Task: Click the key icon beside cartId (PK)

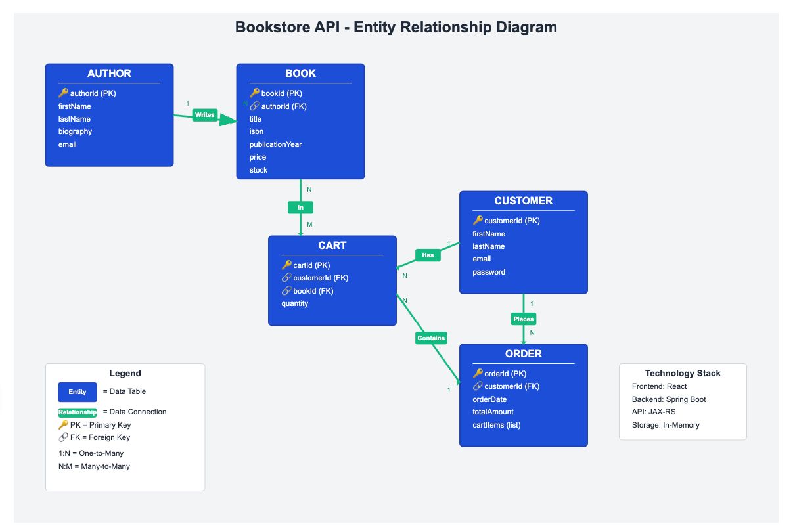Action: (x=286, y=265)
